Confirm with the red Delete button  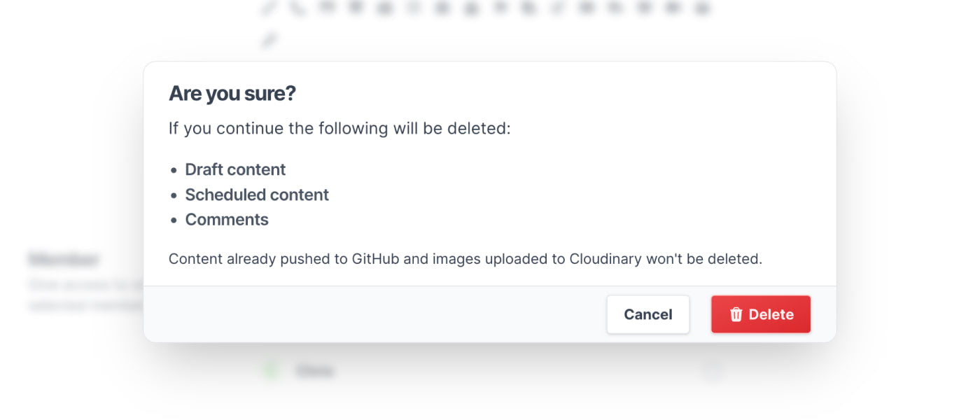tap(760, 314)
